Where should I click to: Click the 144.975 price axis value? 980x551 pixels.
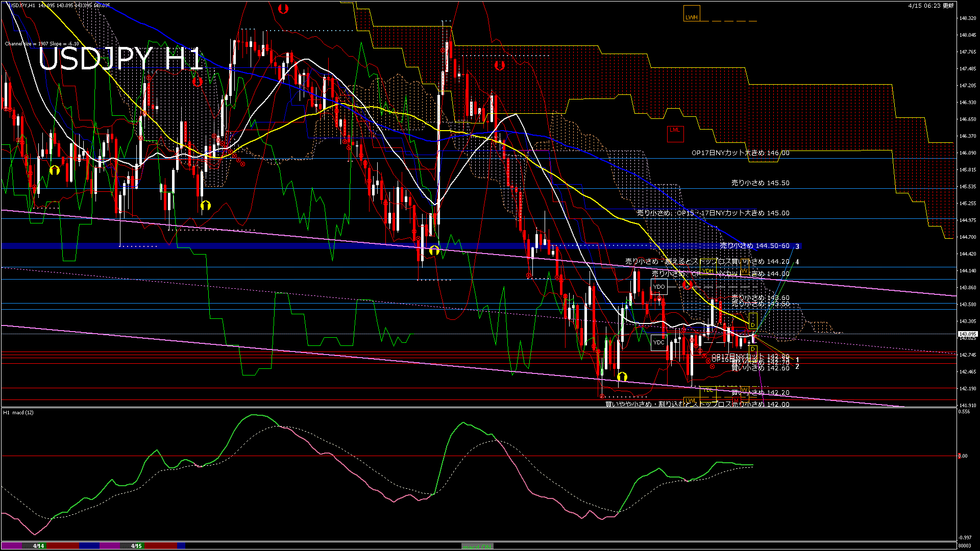(968, 220)
